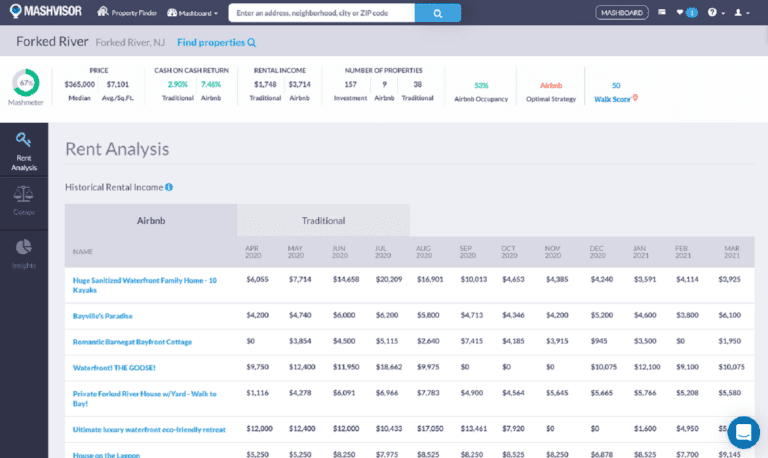Open Insights pie chart in sidebar
The width and height of the screenshot is (768, 458).
24,252
